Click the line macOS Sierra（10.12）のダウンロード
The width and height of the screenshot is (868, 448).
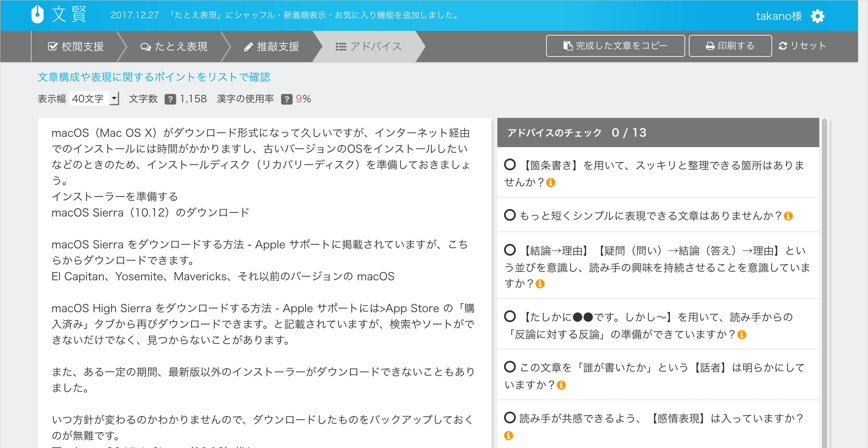pyautogui.click(x=150, y=213)
